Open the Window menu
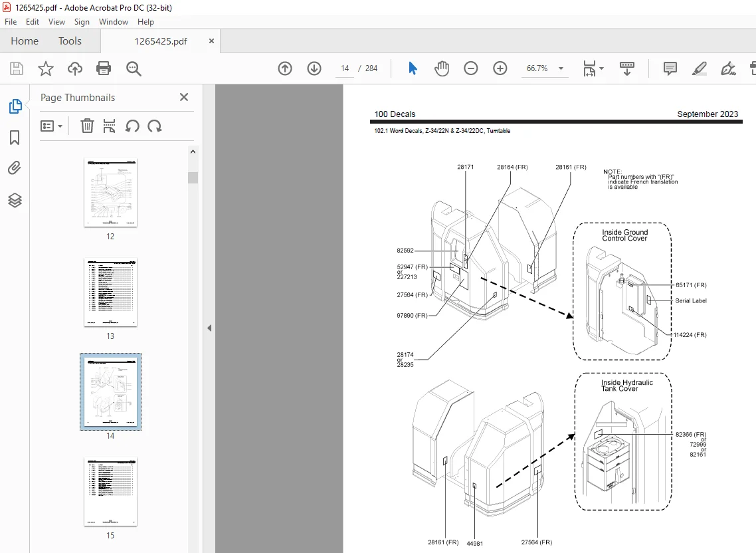The width and height of the screenshot is (756, 553). pos(114,22)
